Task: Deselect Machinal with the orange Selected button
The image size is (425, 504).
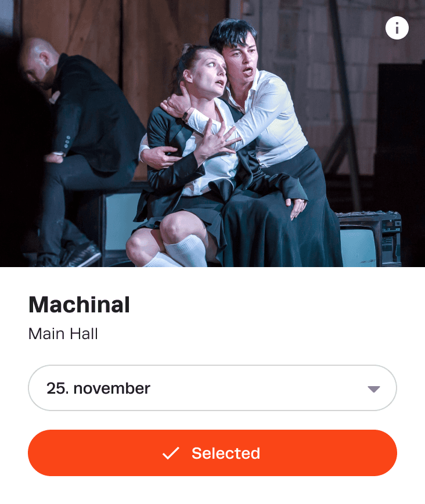Action: point(212,453)
